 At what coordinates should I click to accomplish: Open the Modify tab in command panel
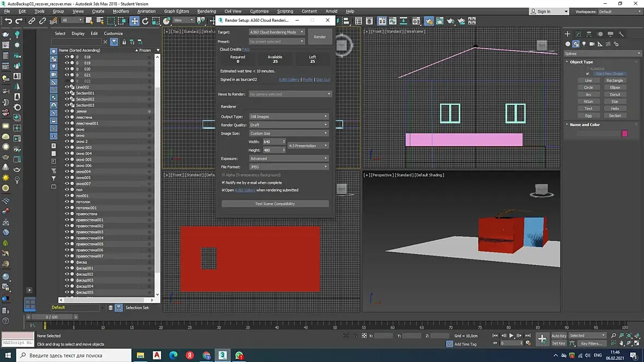click(579, 34)
